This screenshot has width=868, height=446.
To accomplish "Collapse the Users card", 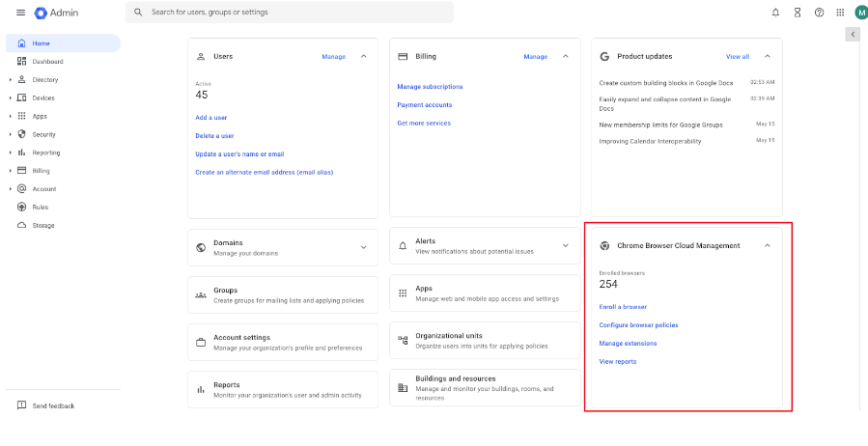I will click(x=364, y=56).
